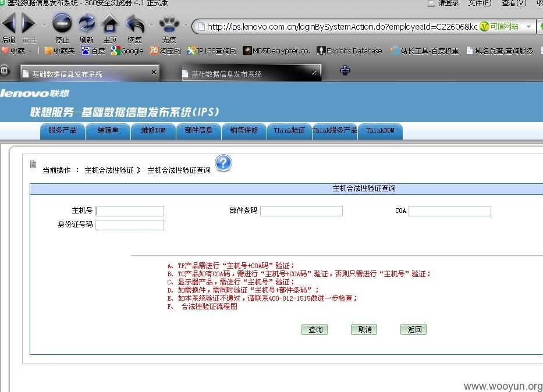Image resolution: width=543 pixels, height=392 pixels.
Task: Focus the 身份证号码 input field
Action: click(x=130, y=225)
